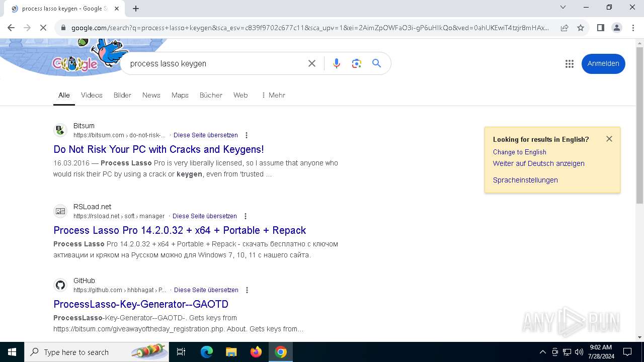The height and width of the screenshot is (362, 644).
Task: Open Task View on taskbar
Action: pos(181,352)
